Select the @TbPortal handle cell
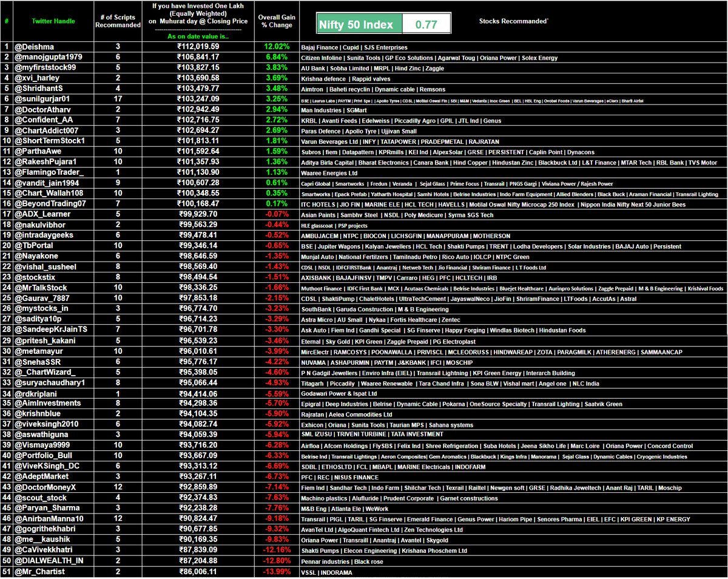Viewport: 728px width, 579px height. point(53,245)
